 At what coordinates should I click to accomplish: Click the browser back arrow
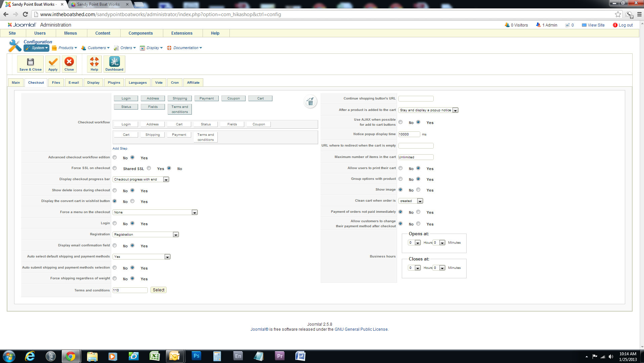click(6, 14)
